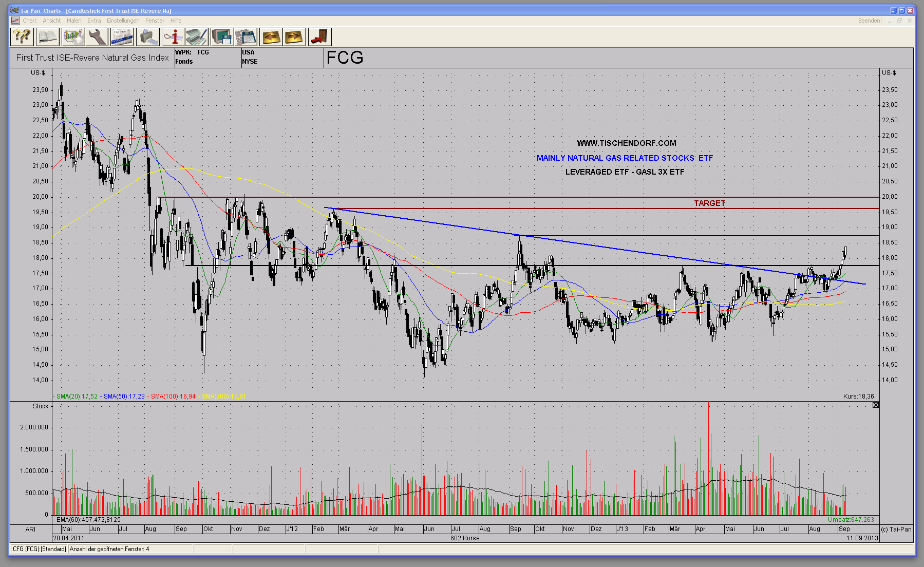Click the keyboard with pen icon
The image size is (924, 567).
(197, 37)
